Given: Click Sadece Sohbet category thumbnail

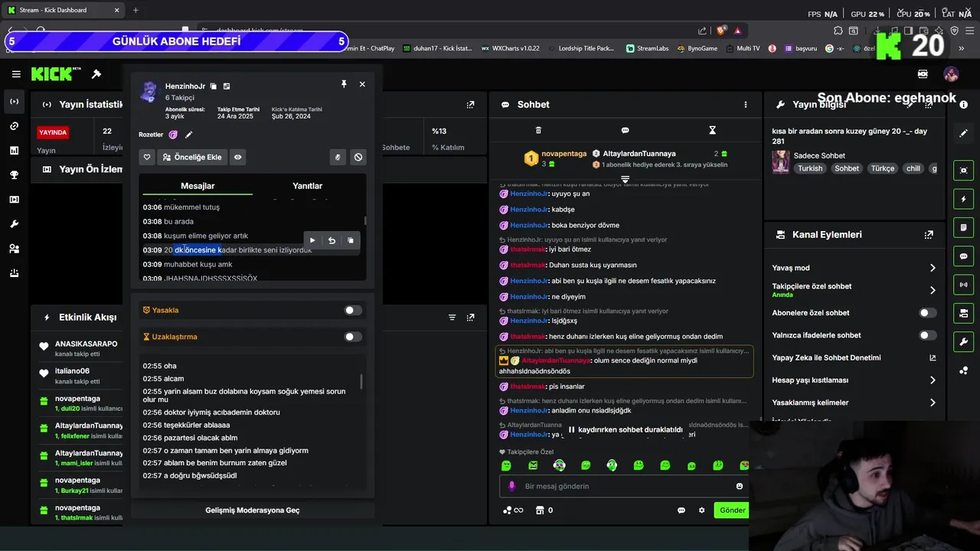Looking at the screenshot, I should point(780,161).
